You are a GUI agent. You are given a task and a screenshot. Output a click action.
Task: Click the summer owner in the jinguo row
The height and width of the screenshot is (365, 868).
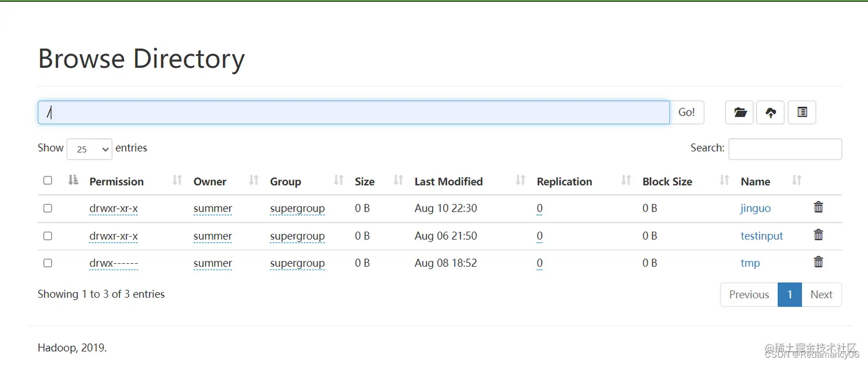[212, 208]
